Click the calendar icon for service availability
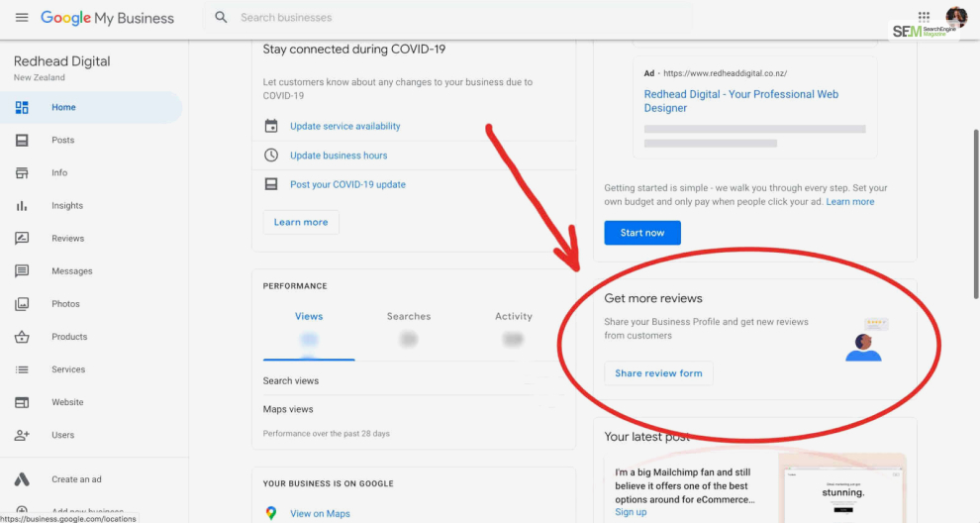 (270, 126)
